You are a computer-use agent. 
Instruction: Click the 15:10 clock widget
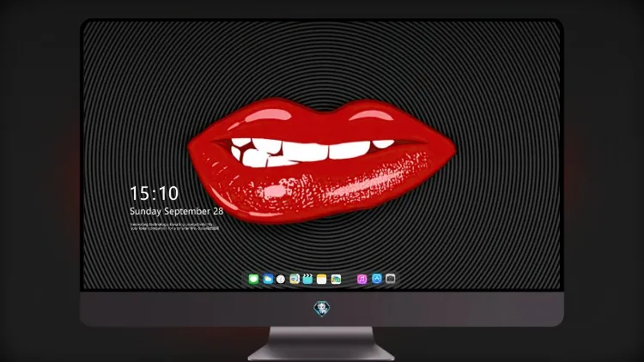tap(154, 193)
